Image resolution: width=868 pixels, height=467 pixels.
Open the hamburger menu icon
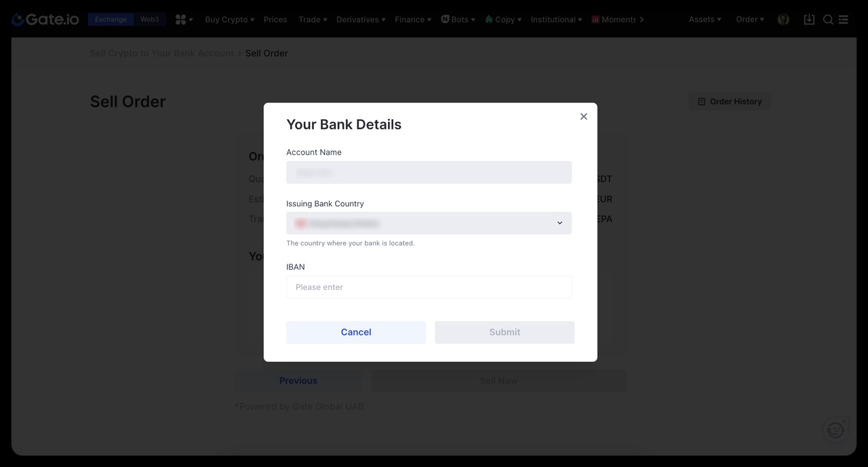pos(844,20)
